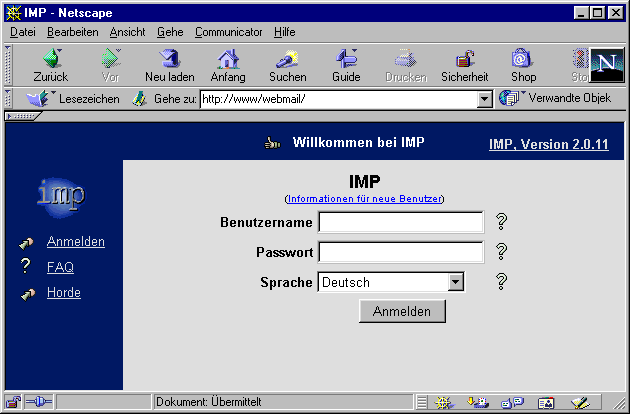Click the Netscape title bar icon
630x414 pixels.
13,13
